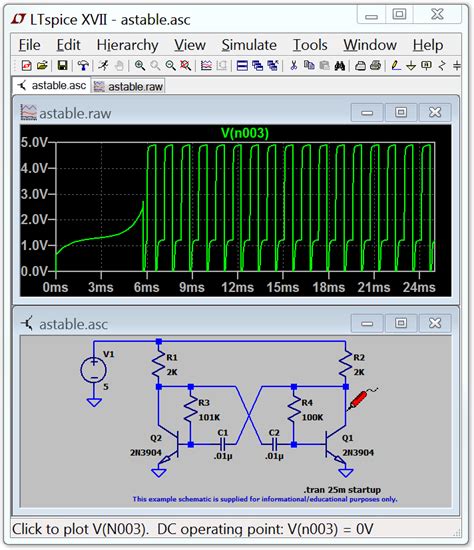
Task: Select resistor R1 in the schematic
Action: tap(159, 365)
